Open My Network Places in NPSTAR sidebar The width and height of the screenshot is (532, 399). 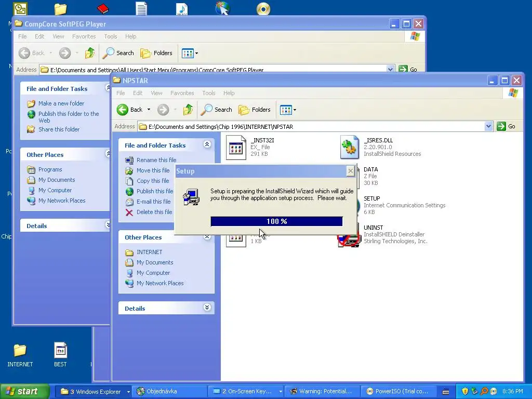coord(160,283)
